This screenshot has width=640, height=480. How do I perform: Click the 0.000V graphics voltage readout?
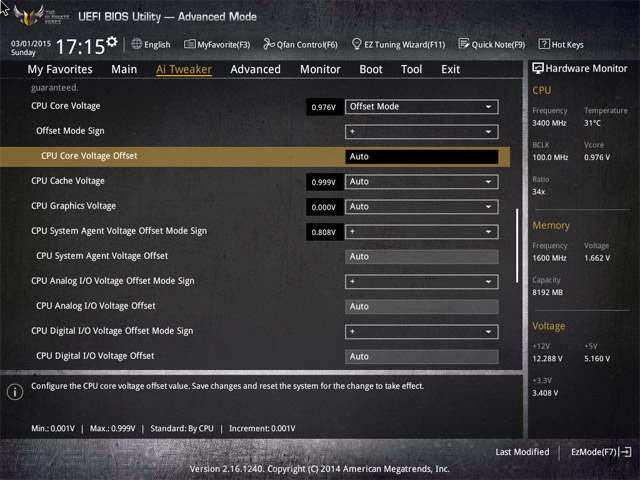point(324,207)
